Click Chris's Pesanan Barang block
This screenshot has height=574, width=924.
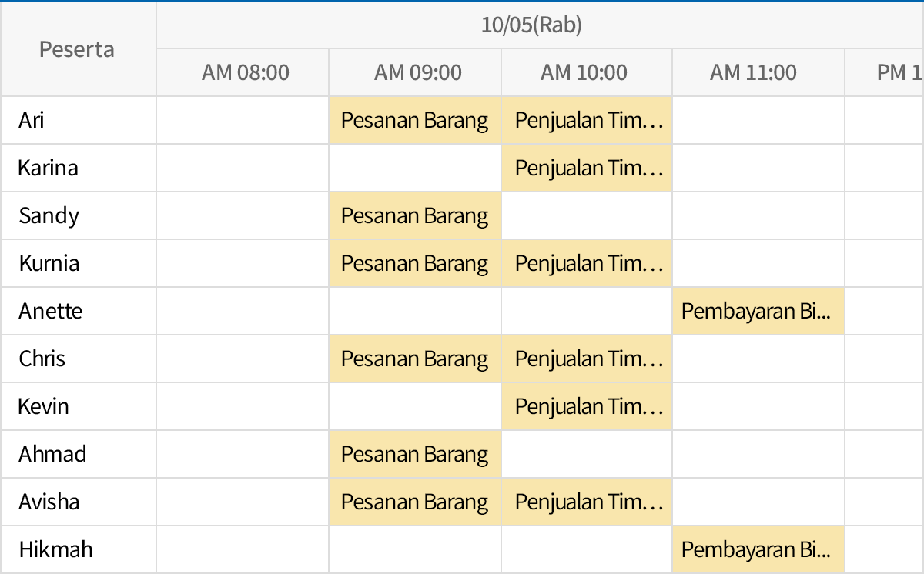click(x=413, y=359)
